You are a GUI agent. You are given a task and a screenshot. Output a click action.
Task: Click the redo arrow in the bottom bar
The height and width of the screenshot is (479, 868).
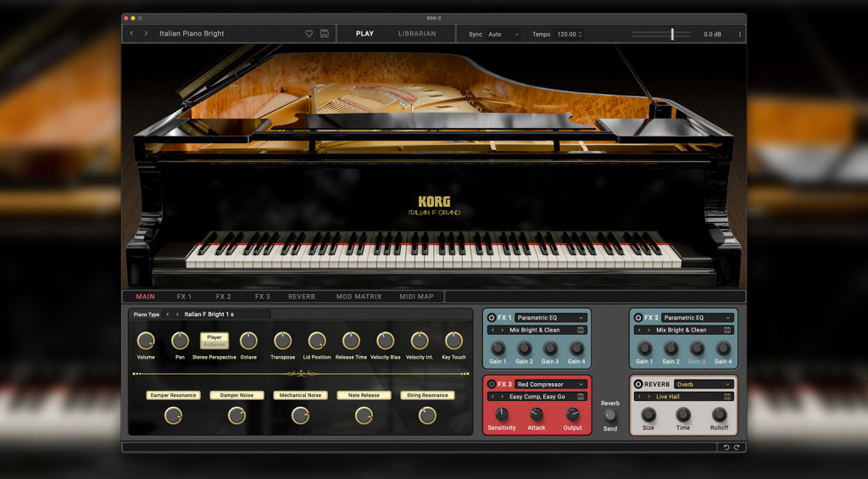[x=737, y=447]
